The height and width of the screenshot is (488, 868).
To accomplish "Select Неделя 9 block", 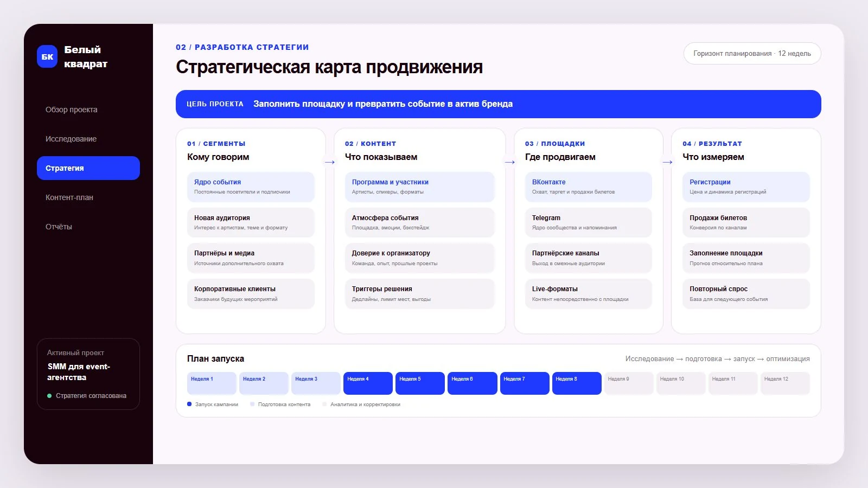I will (629, 383).
